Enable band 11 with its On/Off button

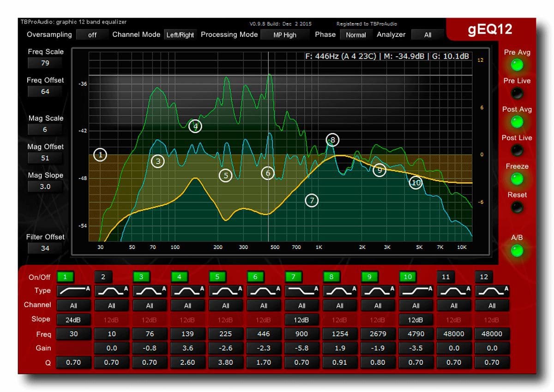pos(446,277)
